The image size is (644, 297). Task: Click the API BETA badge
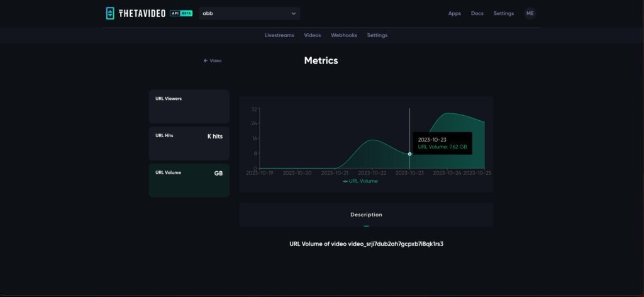pos(181,13)
